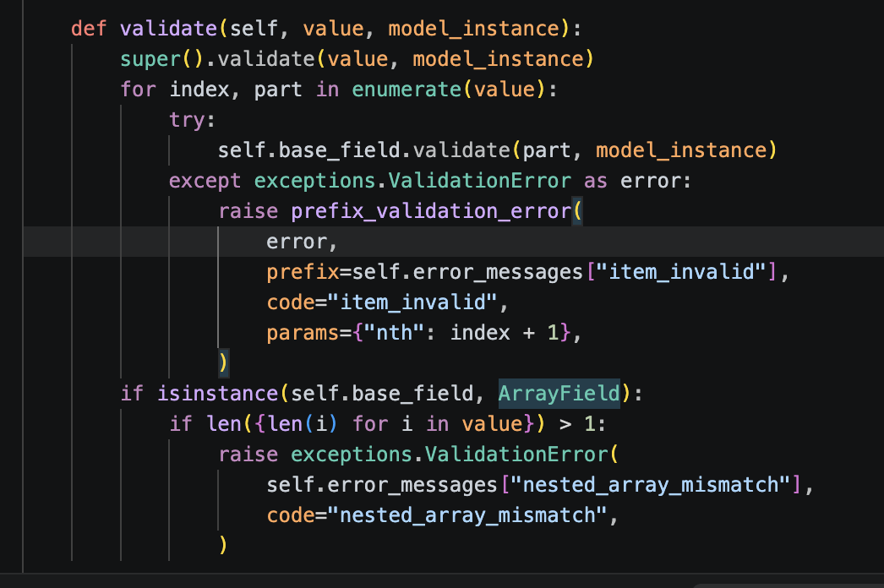884x588 pixels.
Task: Click 'enumerate' in the for loop
Action: tap(407, 89)
